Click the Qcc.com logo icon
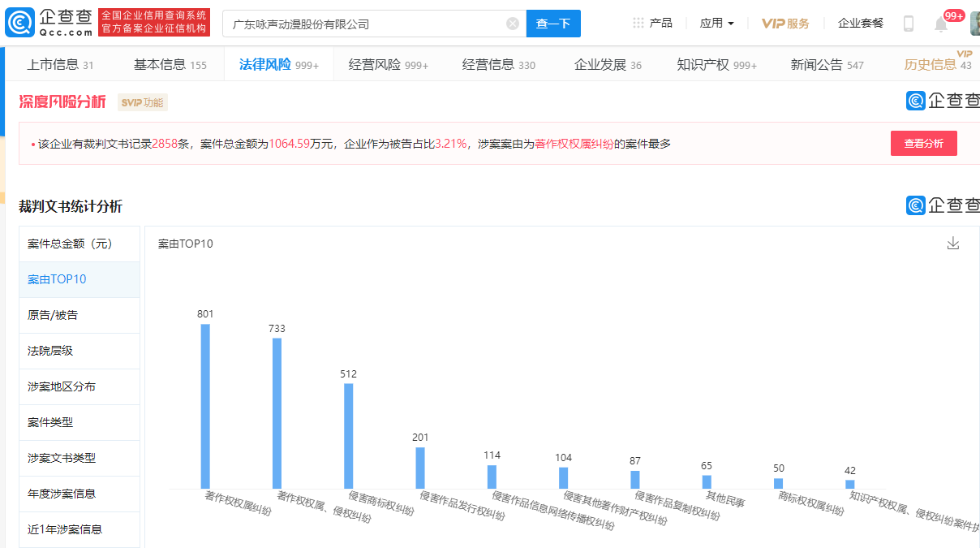Viewport: 980px width, 548px height. coord(19,24)
